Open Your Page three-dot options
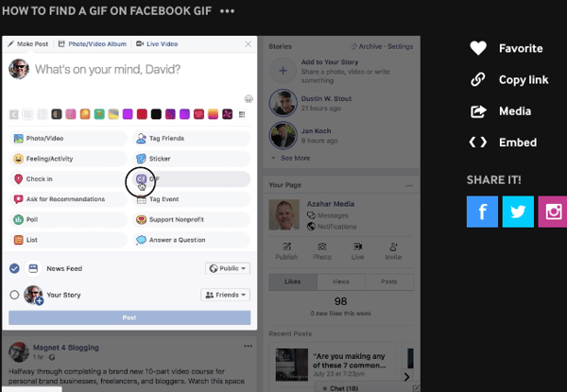Image resolution: width=567 pixels, height=392 pixels. (409, 186)
